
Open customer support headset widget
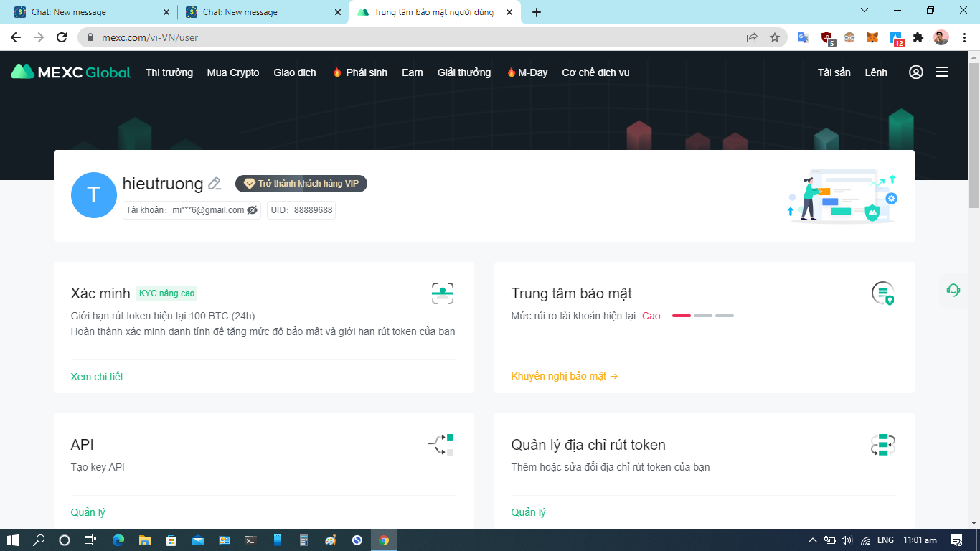click(953, 290)
